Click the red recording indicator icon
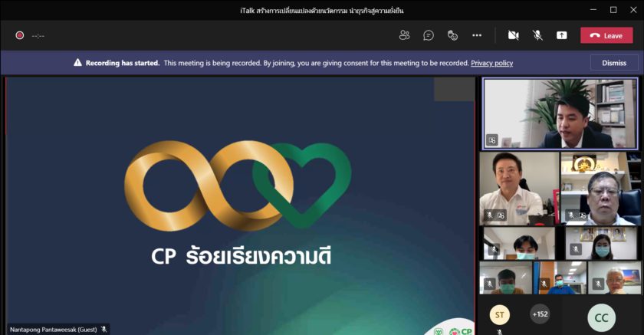 (x=19, y=35)
